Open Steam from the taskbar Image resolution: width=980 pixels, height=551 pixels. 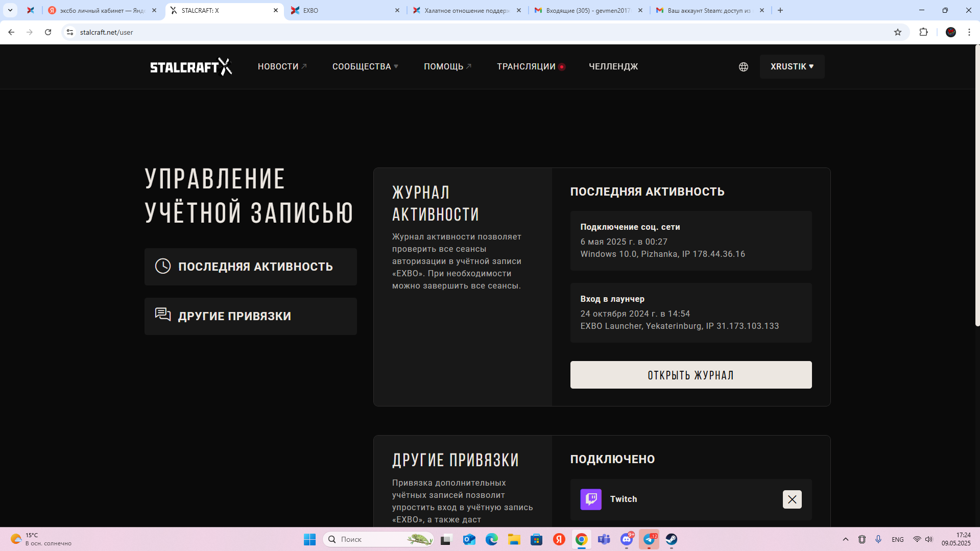[672, 539]
